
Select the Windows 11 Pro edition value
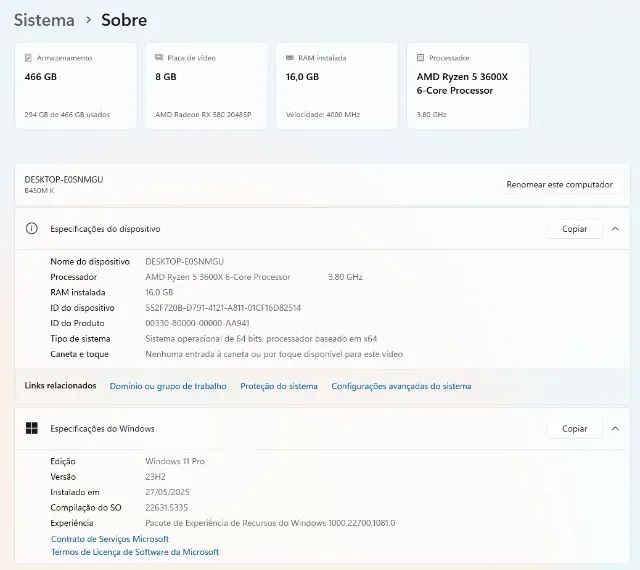(175, 461)
